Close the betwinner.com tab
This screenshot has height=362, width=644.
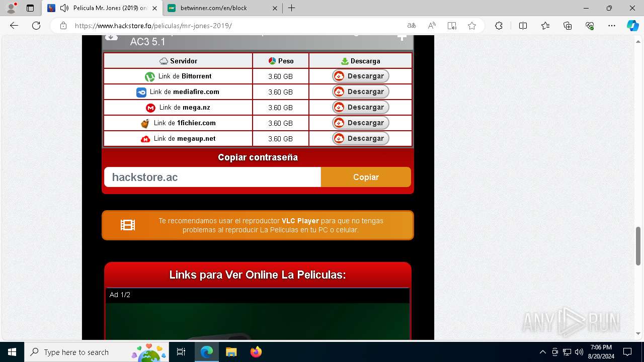tap(275, 8)
